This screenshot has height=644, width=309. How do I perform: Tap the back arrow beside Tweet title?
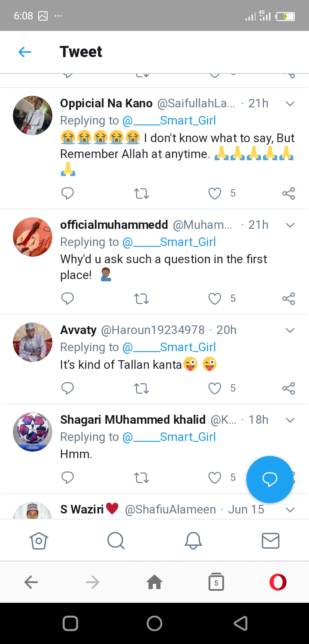coord(25,52)
